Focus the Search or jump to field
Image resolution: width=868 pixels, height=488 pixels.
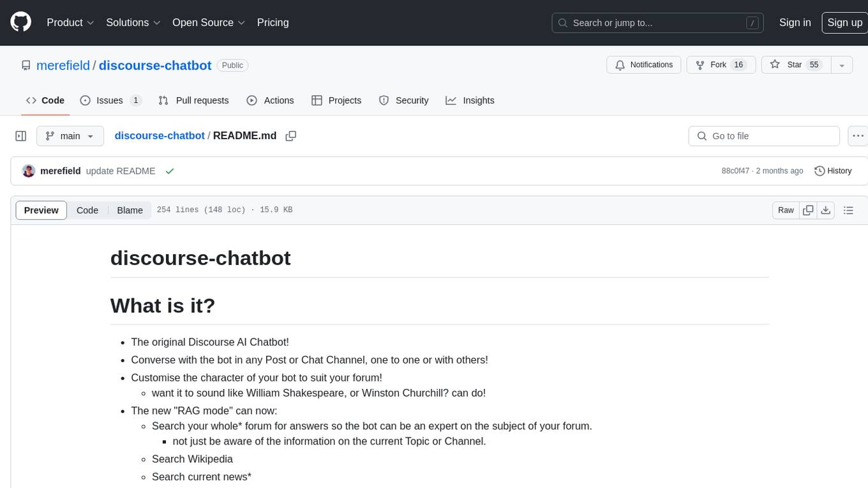[659, 23]
